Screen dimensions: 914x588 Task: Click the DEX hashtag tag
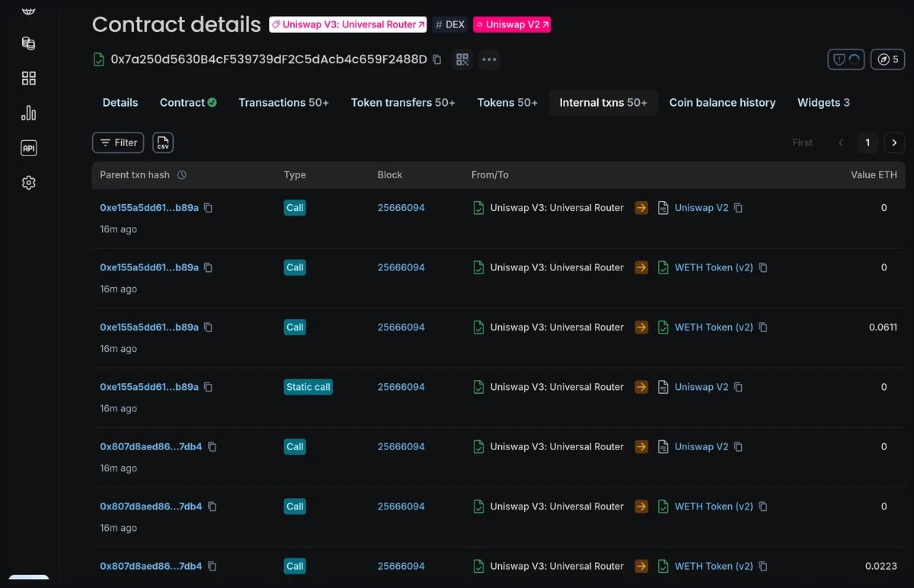click(449, 24)
